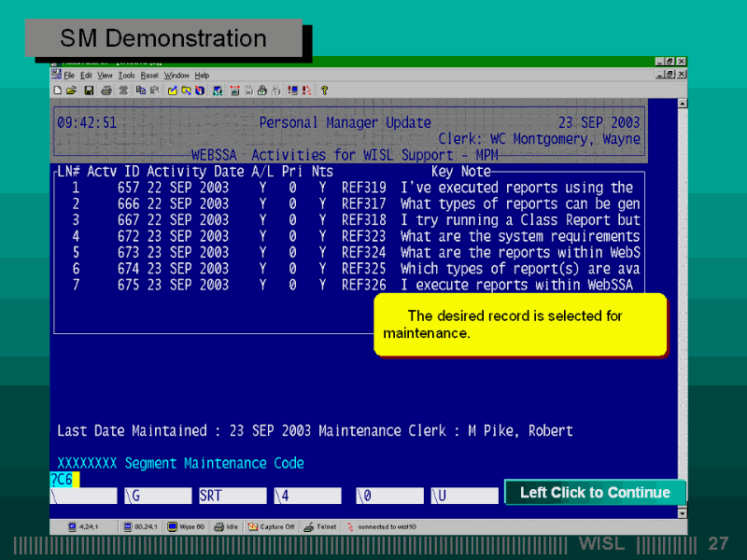
Task: Select activity row 4 with REF323
Action: tap(345, 236)
